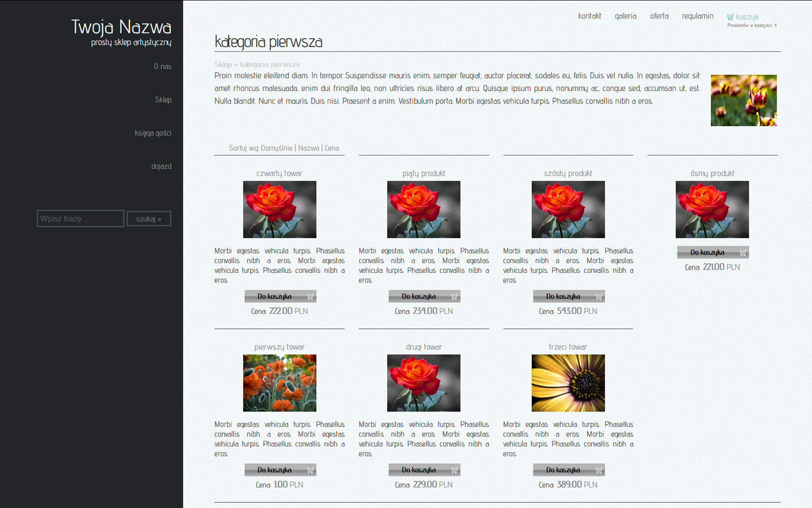Click cart icon on ósmy produkt button
This screenshot has width=812, height=508.
pos(743,252)
